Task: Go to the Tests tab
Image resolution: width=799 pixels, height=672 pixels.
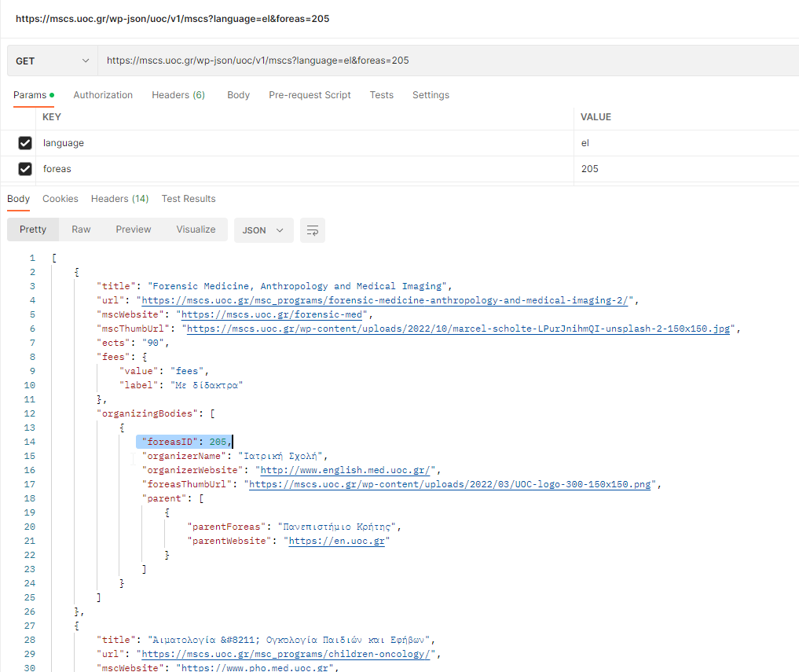Action: [381, 95]
